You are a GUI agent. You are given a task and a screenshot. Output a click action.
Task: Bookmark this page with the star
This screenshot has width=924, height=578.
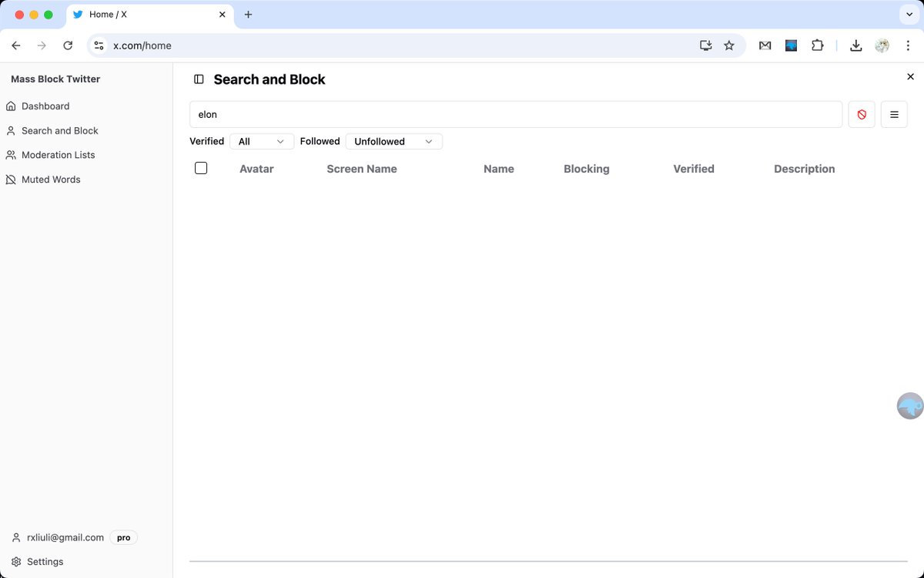click(x=729, y=45)
